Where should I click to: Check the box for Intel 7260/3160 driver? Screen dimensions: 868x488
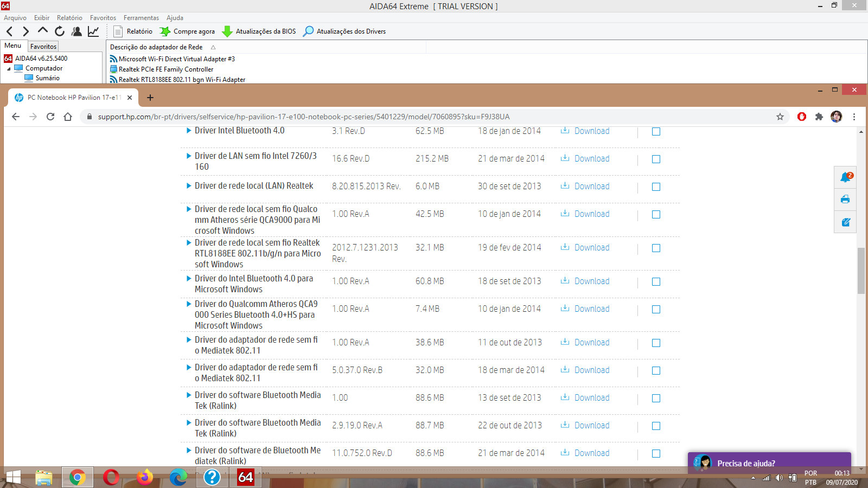click(x=656, y=159)
